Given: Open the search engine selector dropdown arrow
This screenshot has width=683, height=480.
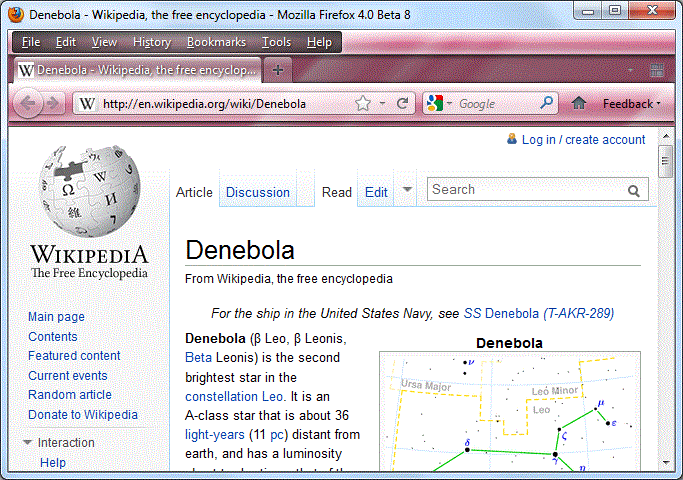Looking at the screenshot, I should [450, 104].
